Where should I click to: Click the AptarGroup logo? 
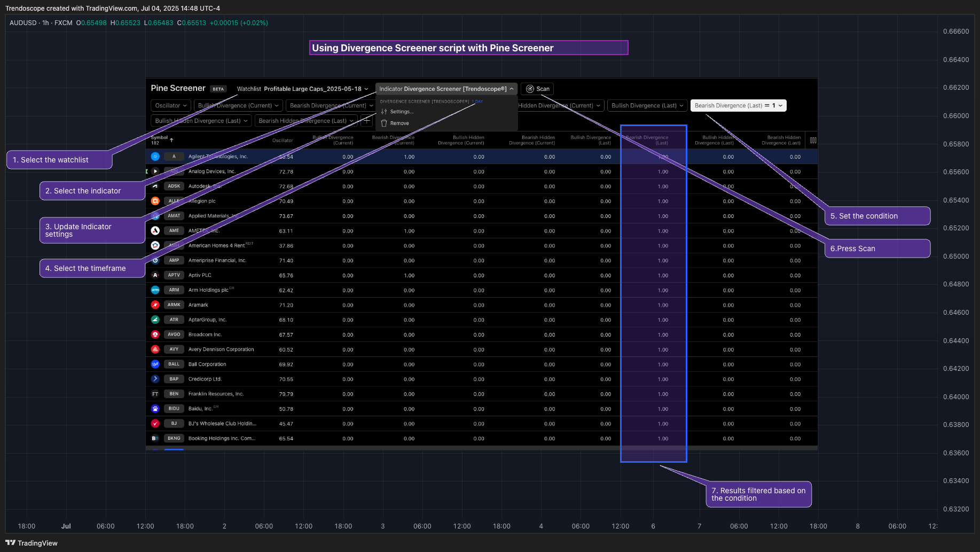click(155, 320)
